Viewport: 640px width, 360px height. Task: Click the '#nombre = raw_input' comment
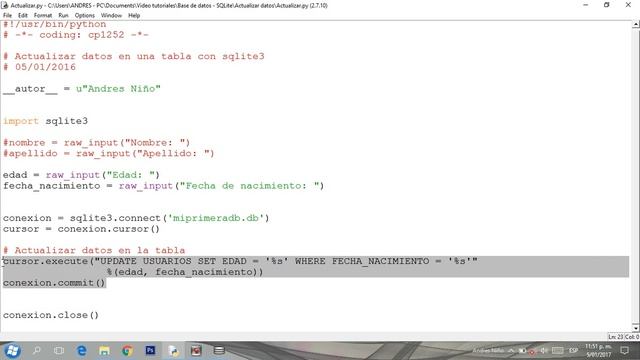point(96,143)
